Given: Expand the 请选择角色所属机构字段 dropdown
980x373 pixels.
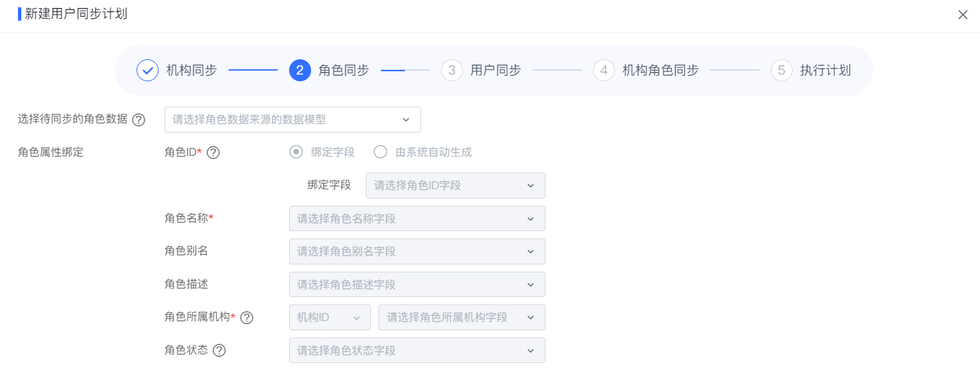Looking at the screenshot, I should [x=462, y=317].
